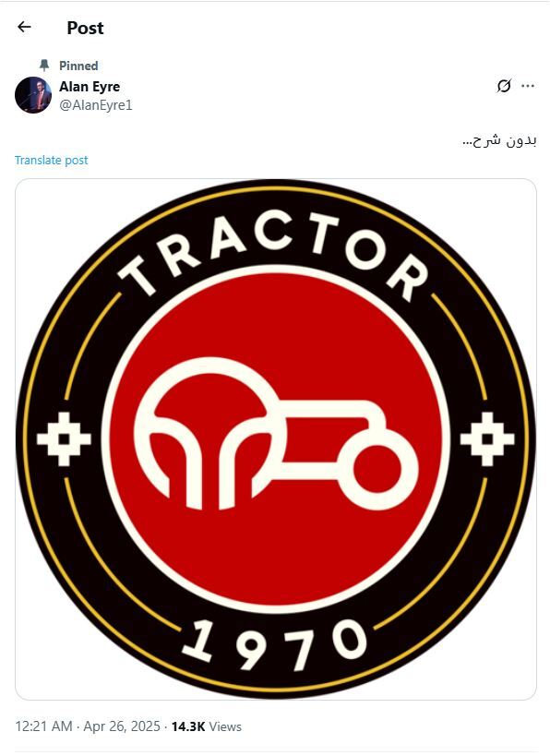This screenshot has width=550, height=756.
Task: Open the @AlanEyre1 handle link
Action: tap(95, 105)
